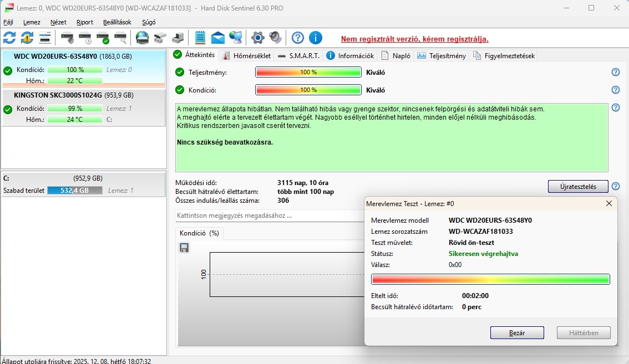The height and width of the screenshot is (364, 629).
Task: Click the floppy save icon above chart
Action: (x=184, y=248)
